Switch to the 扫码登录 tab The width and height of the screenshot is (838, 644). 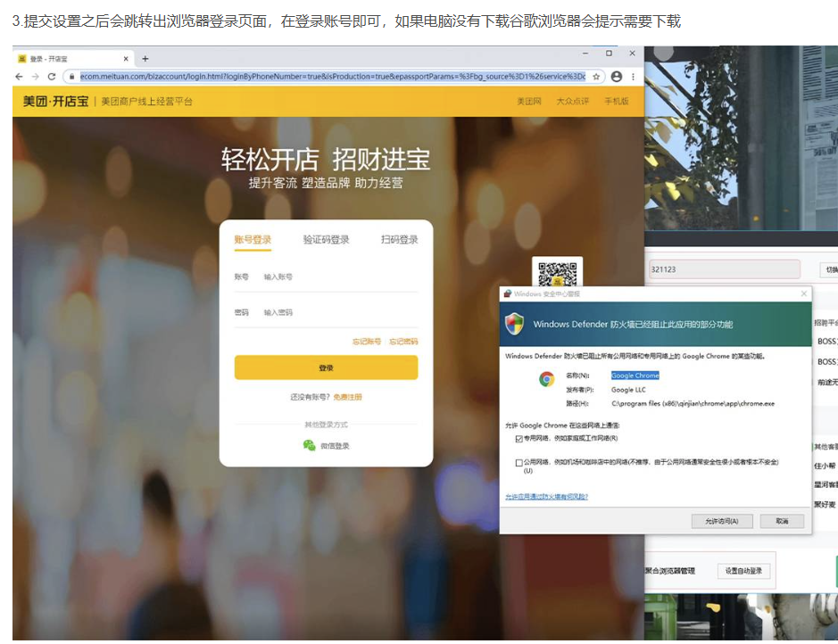point(399,240)
